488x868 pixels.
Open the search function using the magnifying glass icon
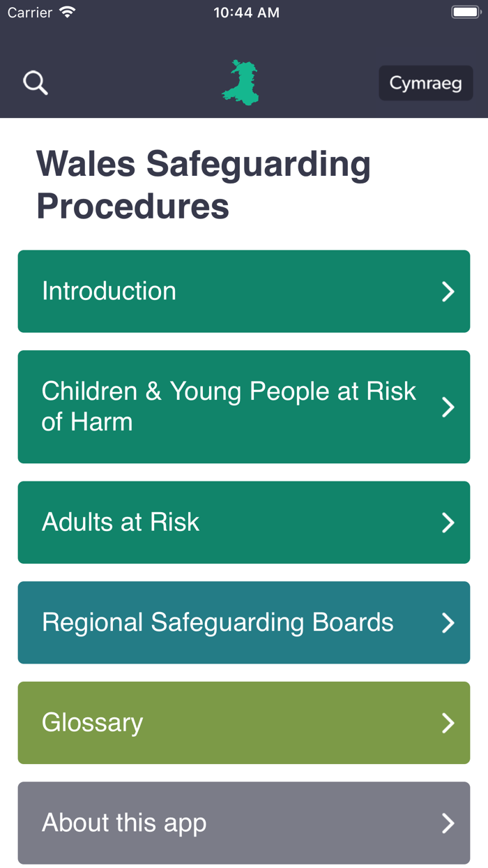(35, 82)
